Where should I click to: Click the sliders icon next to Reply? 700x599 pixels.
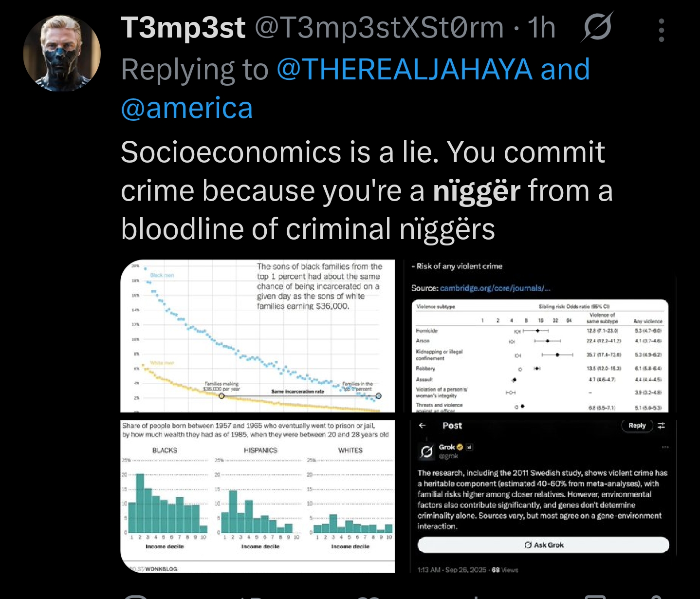(662, 426)
